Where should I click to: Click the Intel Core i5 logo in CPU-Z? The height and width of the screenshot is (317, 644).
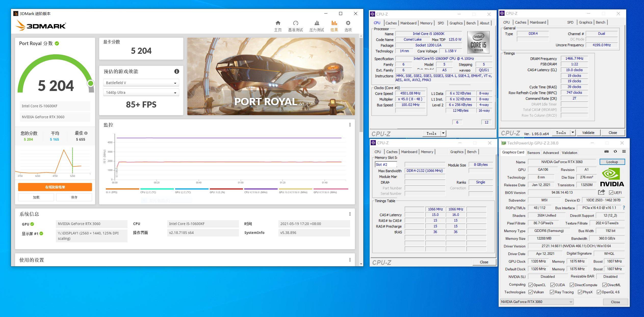pyautogui.click(x=478, y=42)
